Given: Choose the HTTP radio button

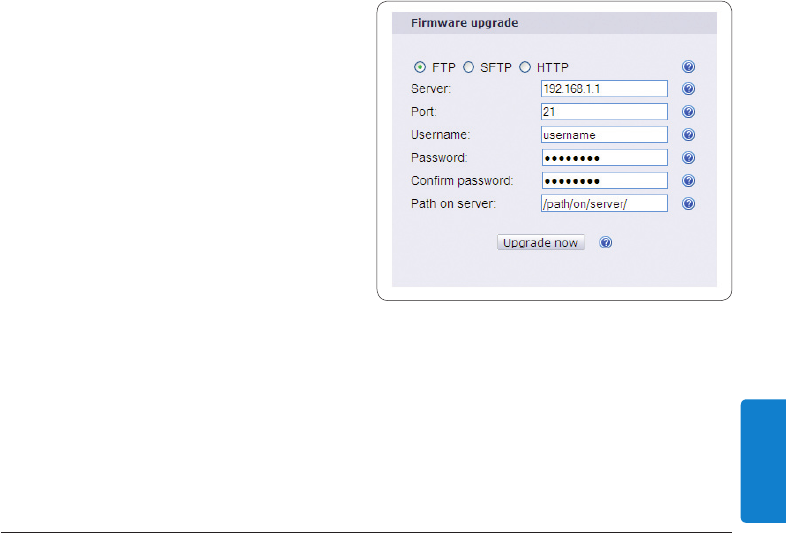Looking at the screenshot, I should pyautogui.click(x=524, y=67).
